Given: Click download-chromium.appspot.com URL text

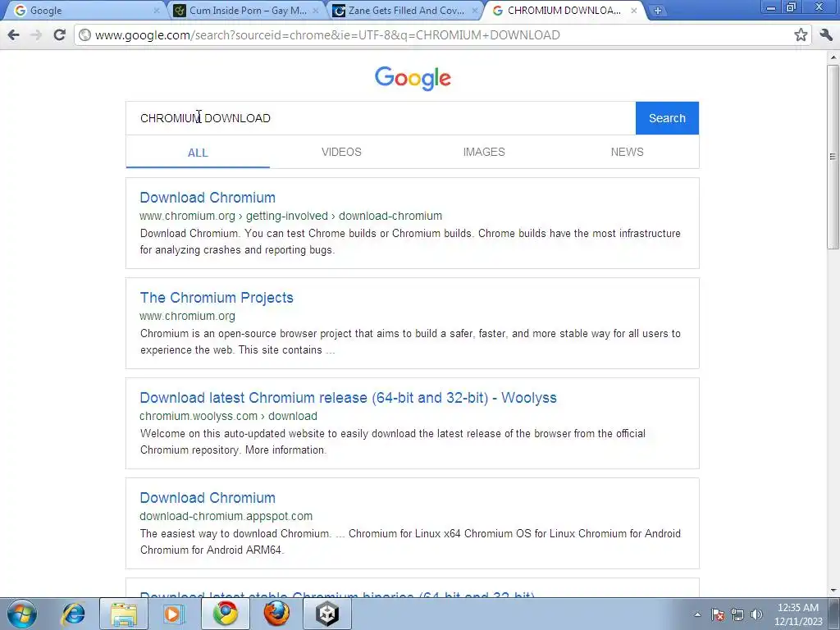Looking at the screenshot, I should pyautogui.click(x=226, y=516).
